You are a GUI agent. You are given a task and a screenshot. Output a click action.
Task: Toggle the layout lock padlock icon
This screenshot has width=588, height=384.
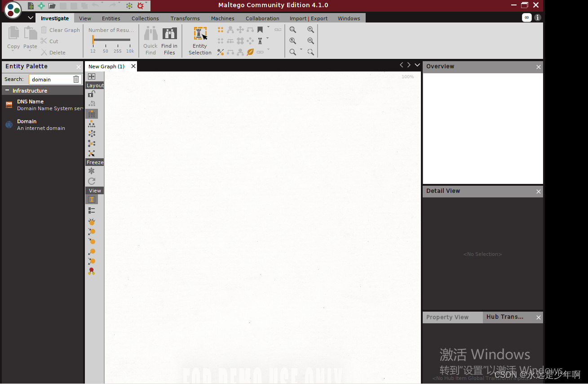pyautogui.click(x=92, y=94)
